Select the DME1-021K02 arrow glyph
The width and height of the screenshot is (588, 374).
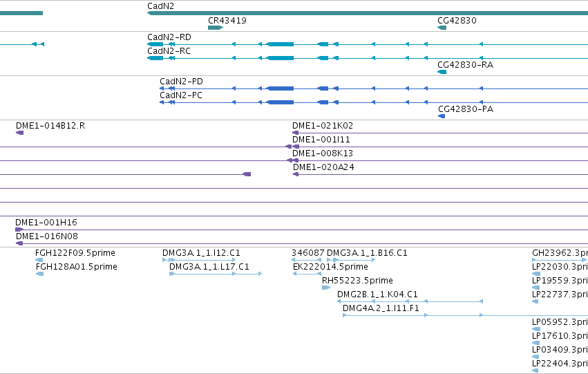click(295, 133)
